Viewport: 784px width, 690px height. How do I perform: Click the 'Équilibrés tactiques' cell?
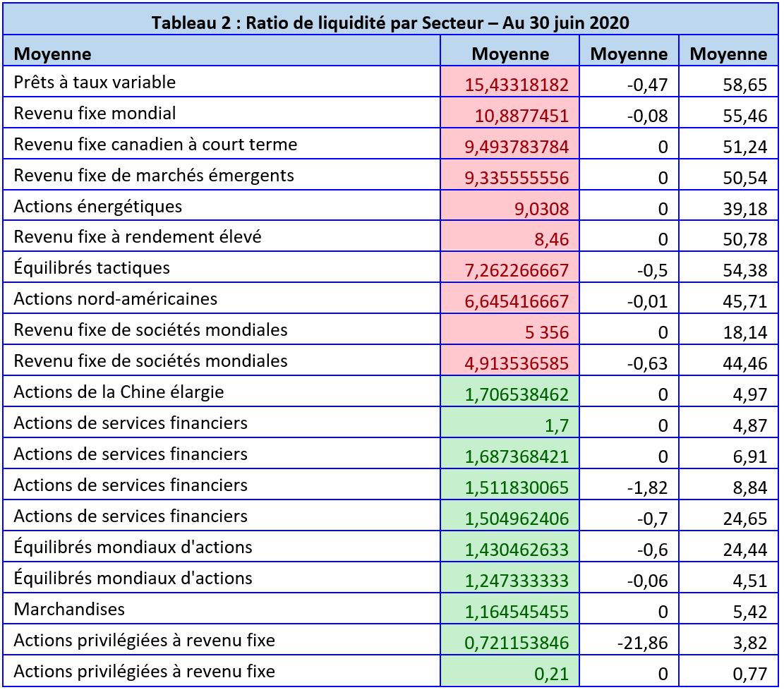coord(92,268)
